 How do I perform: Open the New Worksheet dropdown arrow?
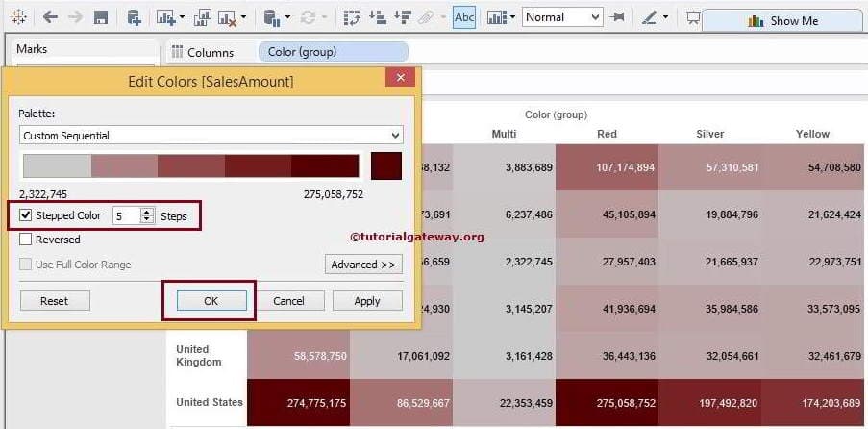pos(182,17)
